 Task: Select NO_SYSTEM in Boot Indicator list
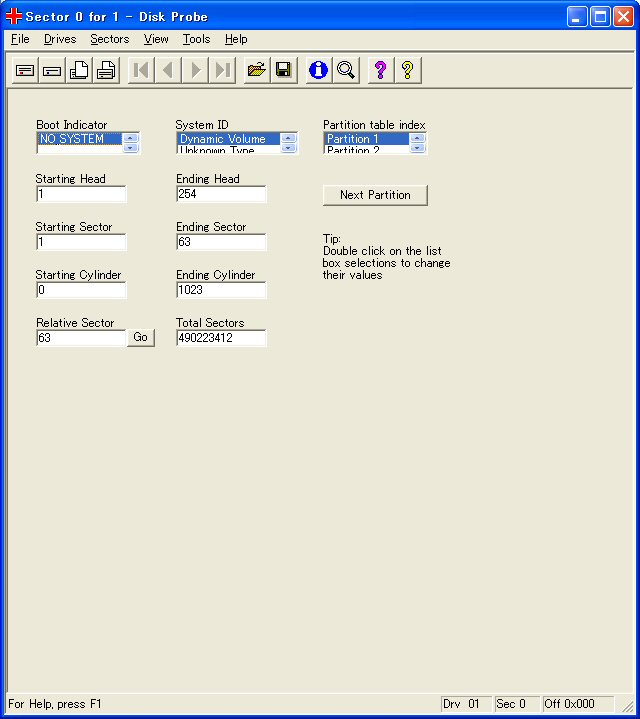pos(79,138)
